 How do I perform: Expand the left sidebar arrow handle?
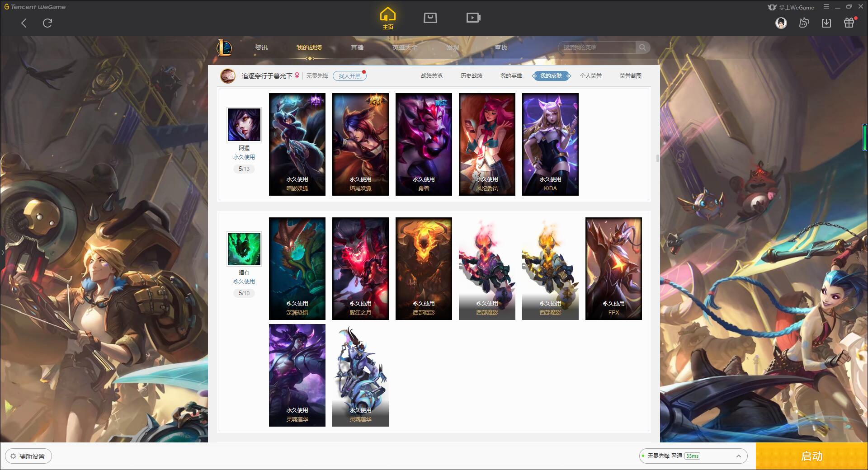[2, 252]
